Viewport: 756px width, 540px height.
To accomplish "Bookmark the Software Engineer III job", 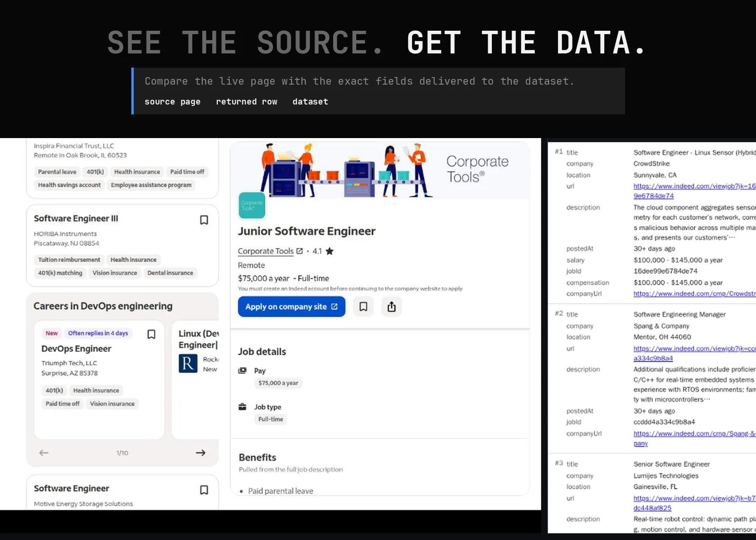I will 204,220.
